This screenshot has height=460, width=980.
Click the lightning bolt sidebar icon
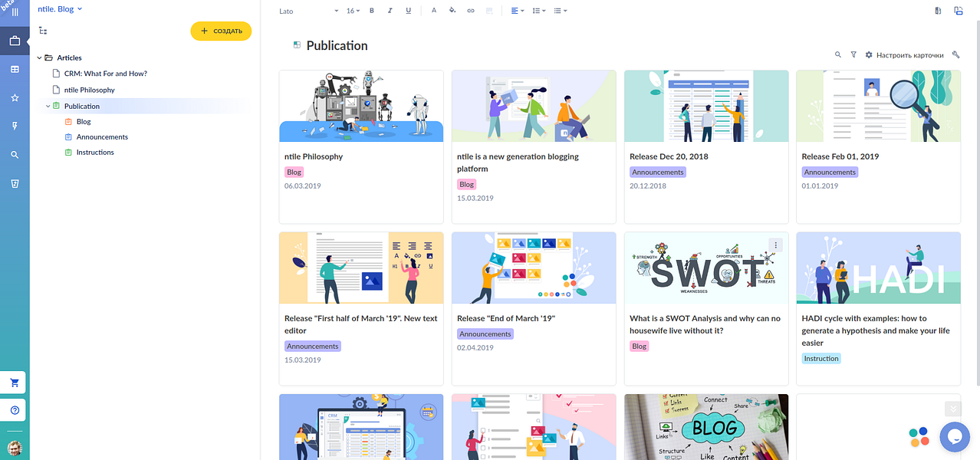[x=15, y=127]
